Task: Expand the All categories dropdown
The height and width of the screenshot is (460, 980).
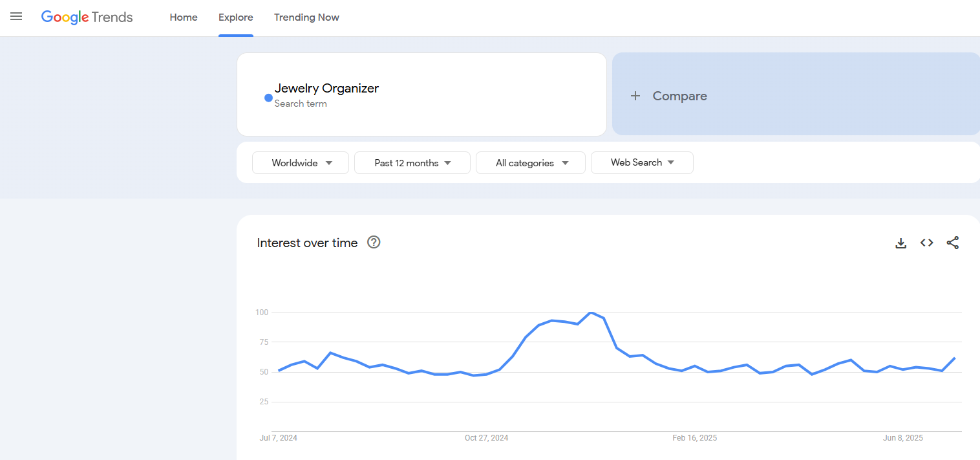Action: pos(531,163)
